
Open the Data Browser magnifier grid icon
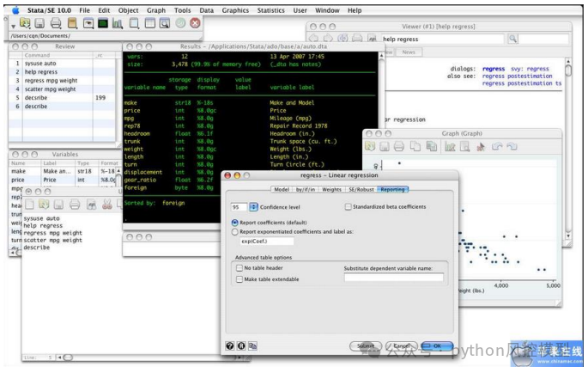[165, 23]
